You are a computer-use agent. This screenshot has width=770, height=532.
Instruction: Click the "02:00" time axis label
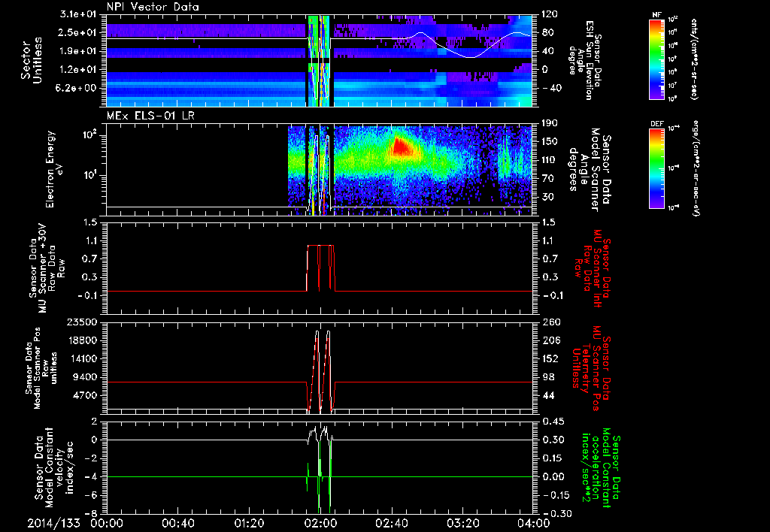click(320, 523)
